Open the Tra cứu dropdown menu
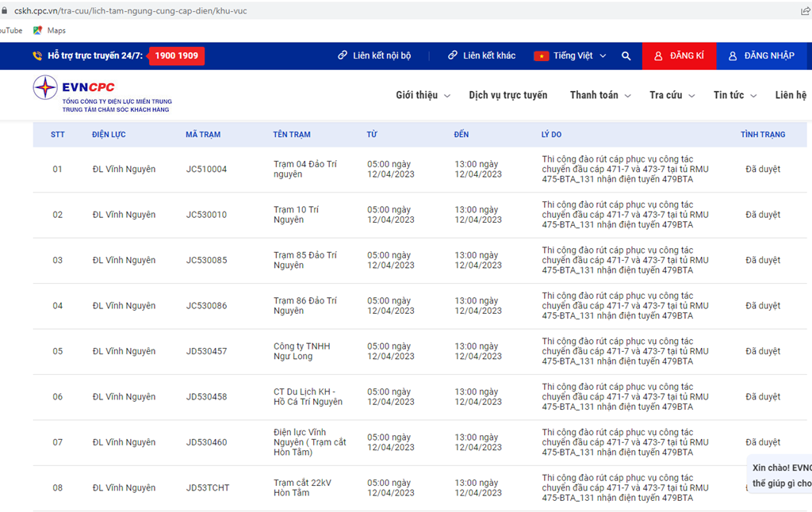The width and height of the screenshot is (812, 512). (x=672, y=95)
